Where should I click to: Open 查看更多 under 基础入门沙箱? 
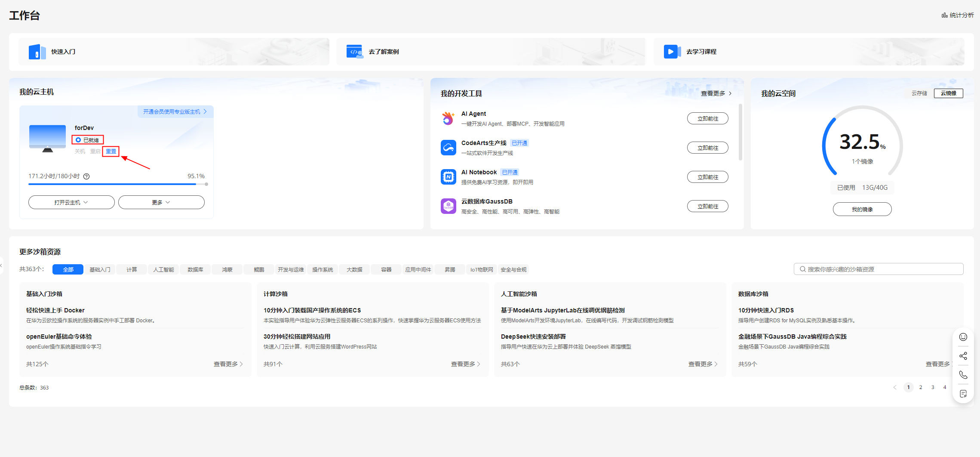coord(228,364)
